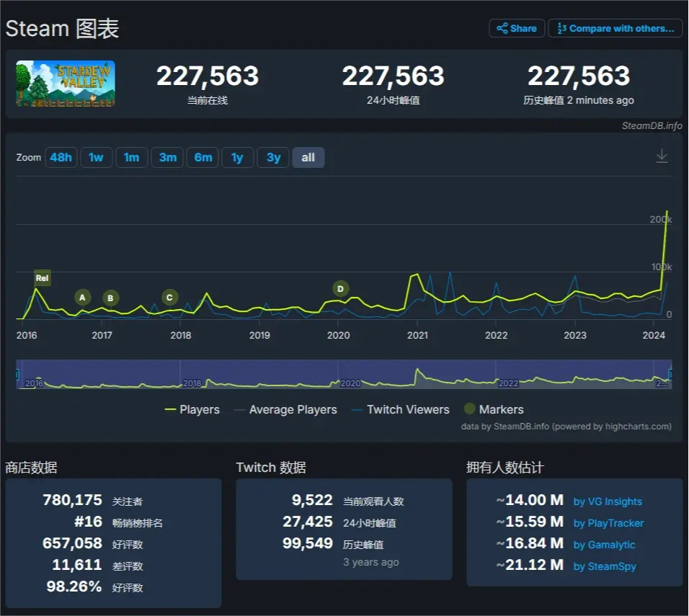This screenshot has height=616, width=689.
Task: Open the 'by SteamSpy' link
Action: pos(605,566)
